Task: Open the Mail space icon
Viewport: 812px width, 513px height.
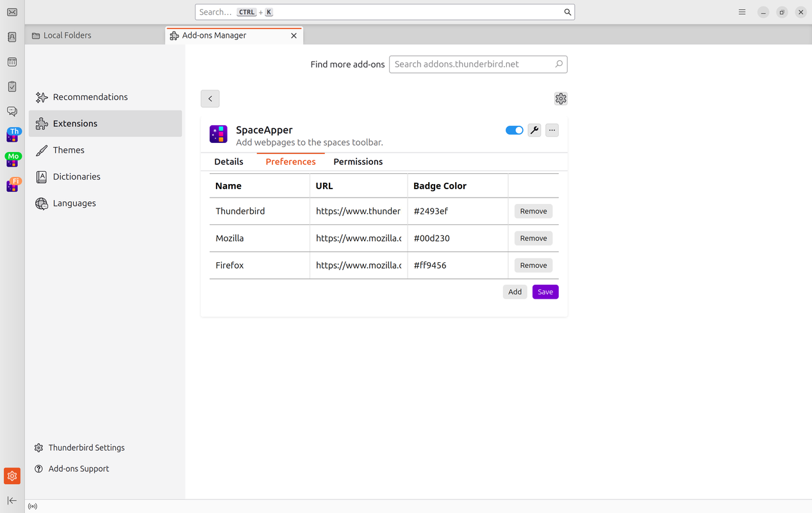Action: (12, 12)
